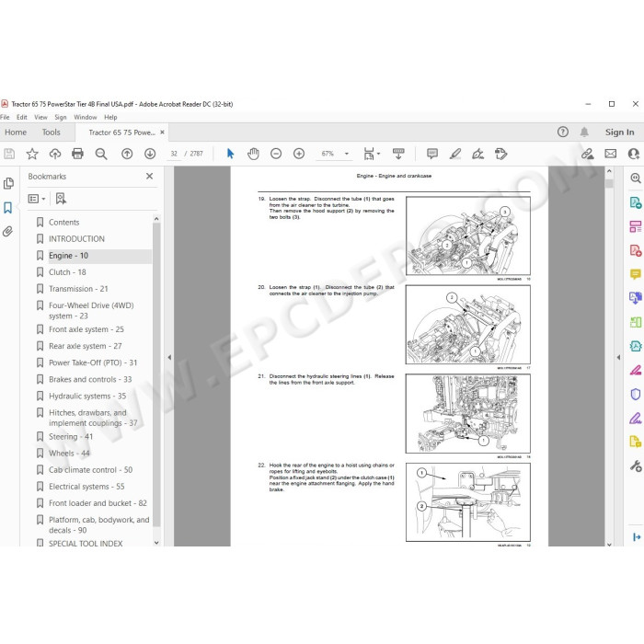Go to next page arrow
Viewport: 644px width, 644px height.
(150, 154)
